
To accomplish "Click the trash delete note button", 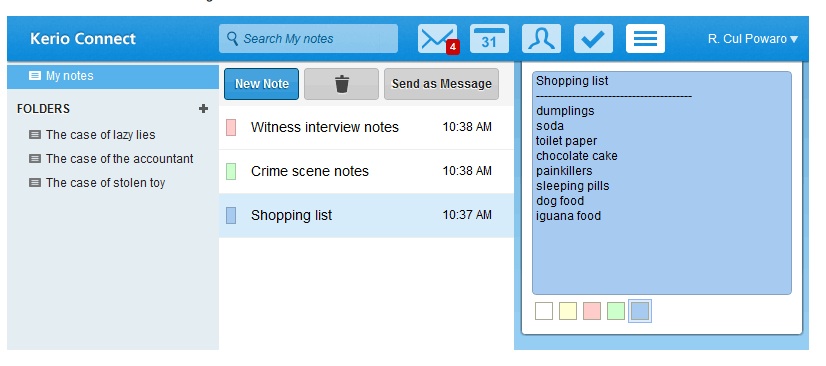I will click(341, 84).
